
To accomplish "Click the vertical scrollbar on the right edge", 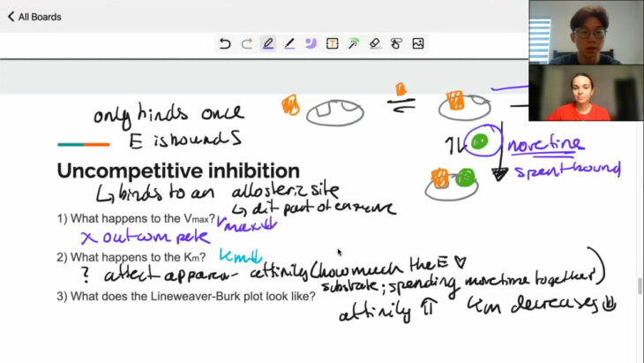I will coord(640,287).
